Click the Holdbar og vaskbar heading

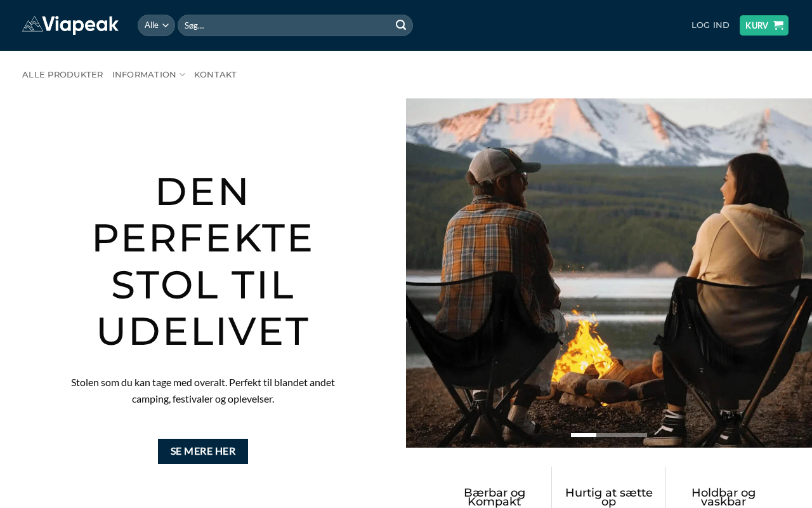coord(723,497)
